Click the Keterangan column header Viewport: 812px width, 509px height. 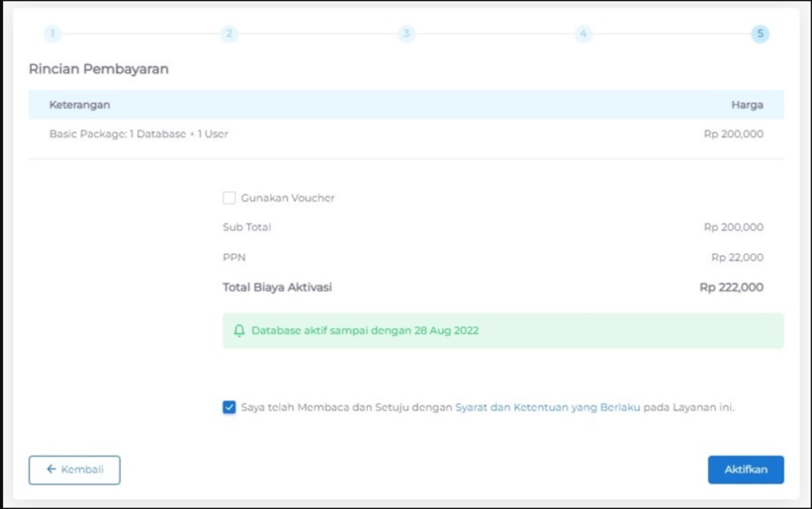click(80, 105)
